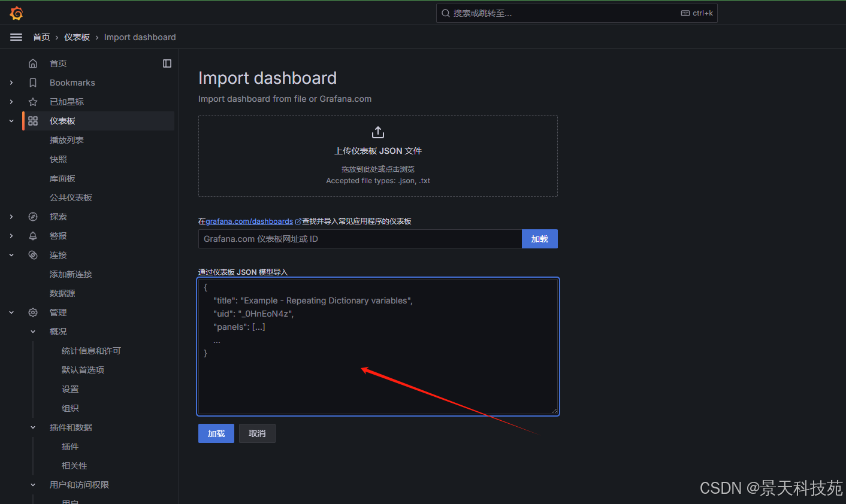Open the hamburger navigation menu
Viewport: 846px width, 504px height.
coord(16,37)
